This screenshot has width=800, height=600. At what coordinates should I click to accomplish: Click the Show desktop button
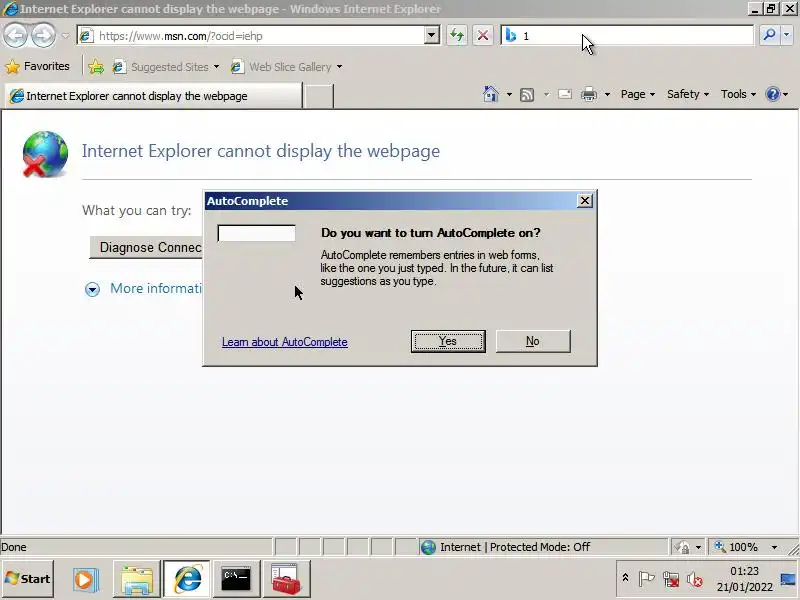[788, 579]
